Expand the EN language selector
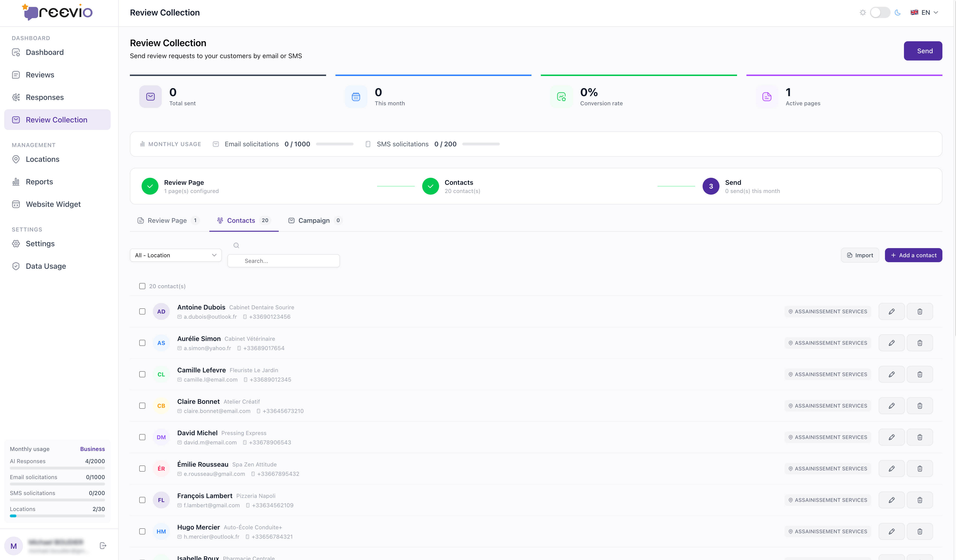 click(x=924, y=12)
